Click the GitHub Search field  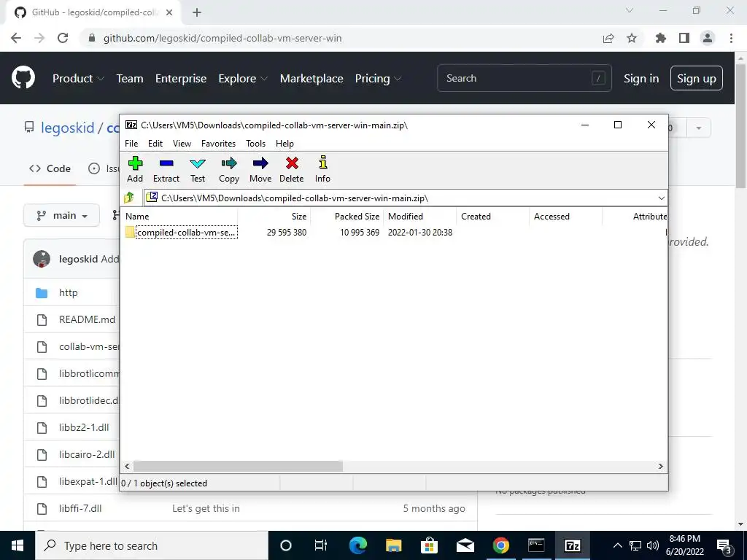[x=524, y=78]
